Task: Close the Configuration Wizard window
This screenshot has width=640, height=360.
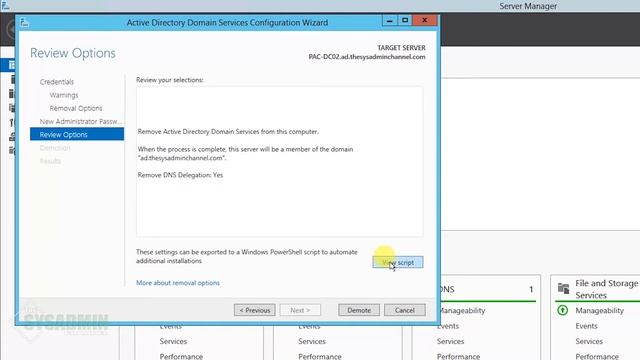Action: pyautogui.click(x=424, y=20)
